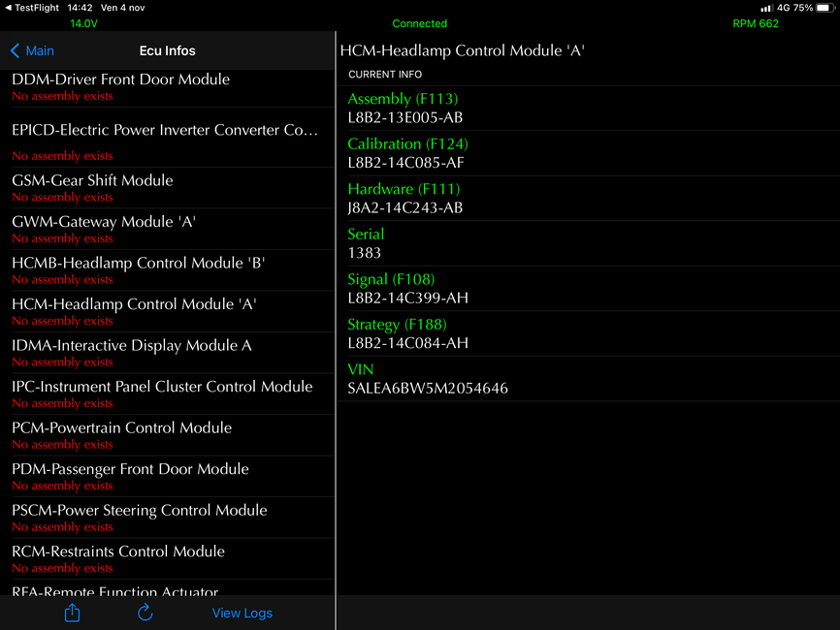
Task: Tap the share icon in bottom toolbar
Action: click(x=73, y=613)
